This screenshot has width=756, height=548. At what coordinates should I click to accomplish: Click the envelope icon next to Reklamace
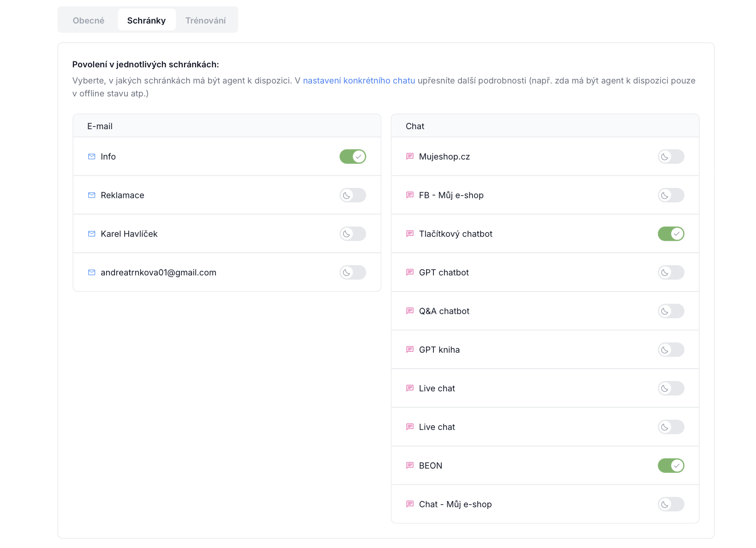click(91, 195)
